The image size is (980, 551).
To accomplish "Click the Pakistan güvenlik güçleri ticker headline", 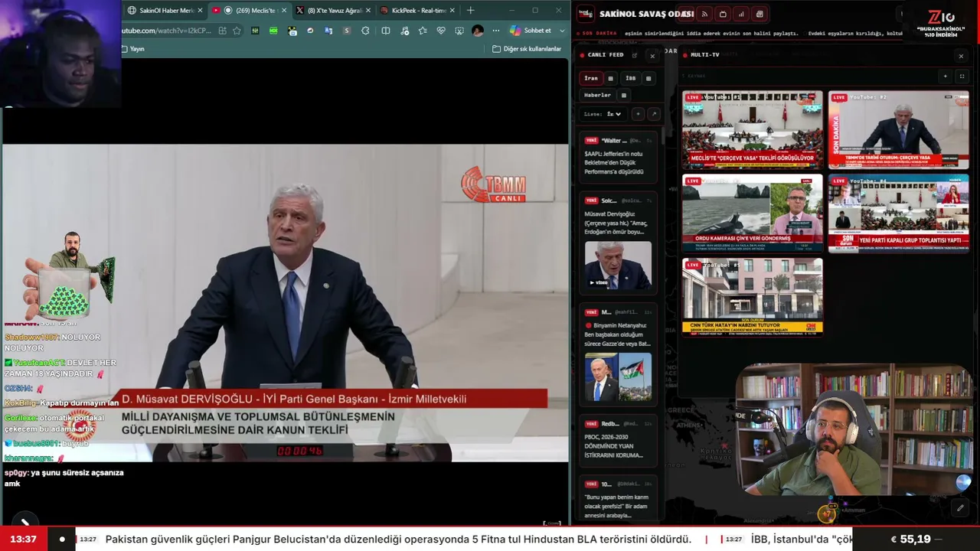I will click(x=398, y=540).
